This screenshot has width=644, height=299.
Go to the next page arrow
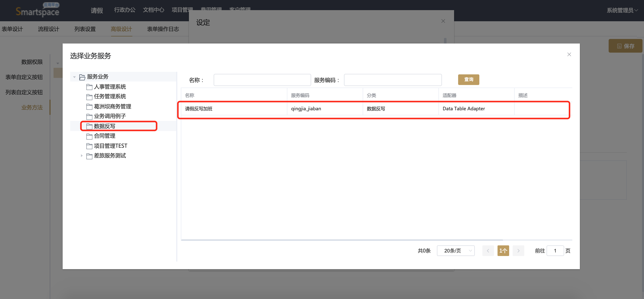coord(518,251)
